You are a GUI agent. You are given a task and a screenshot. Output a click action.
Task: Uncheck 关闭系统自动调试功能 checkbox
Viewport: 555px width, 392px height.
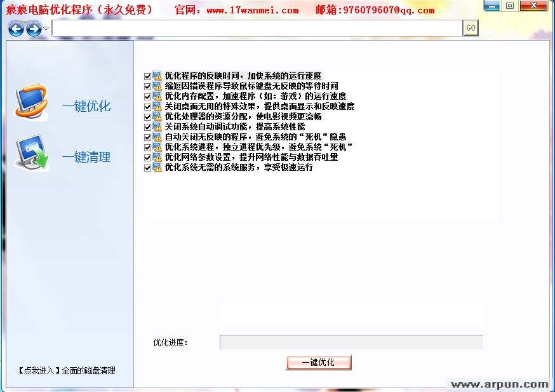coord(147,127)
